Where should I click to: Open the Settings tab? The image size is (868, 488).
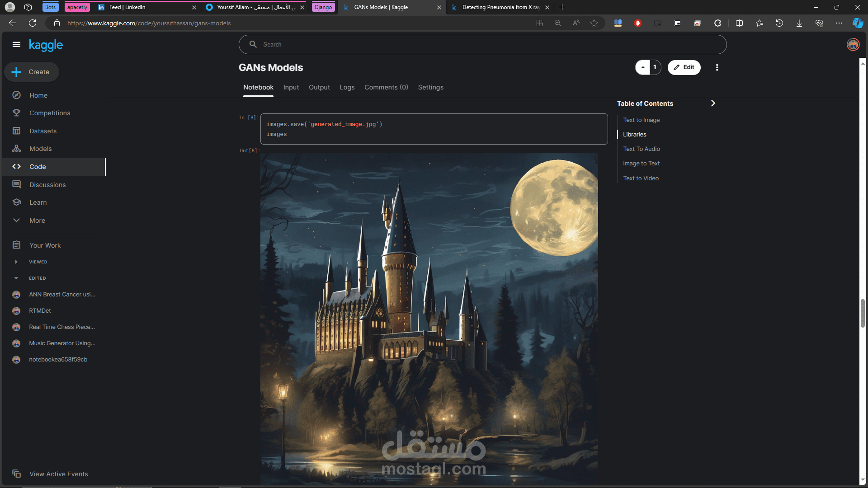(x=430, y=87)
